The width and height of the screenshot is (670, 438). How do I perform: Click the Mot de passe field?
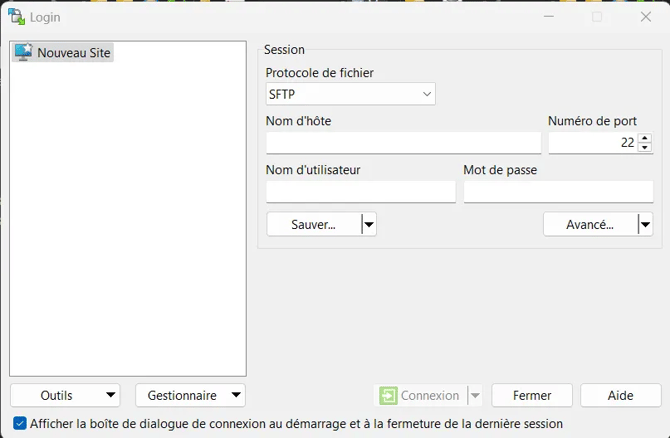pos(558,192)
